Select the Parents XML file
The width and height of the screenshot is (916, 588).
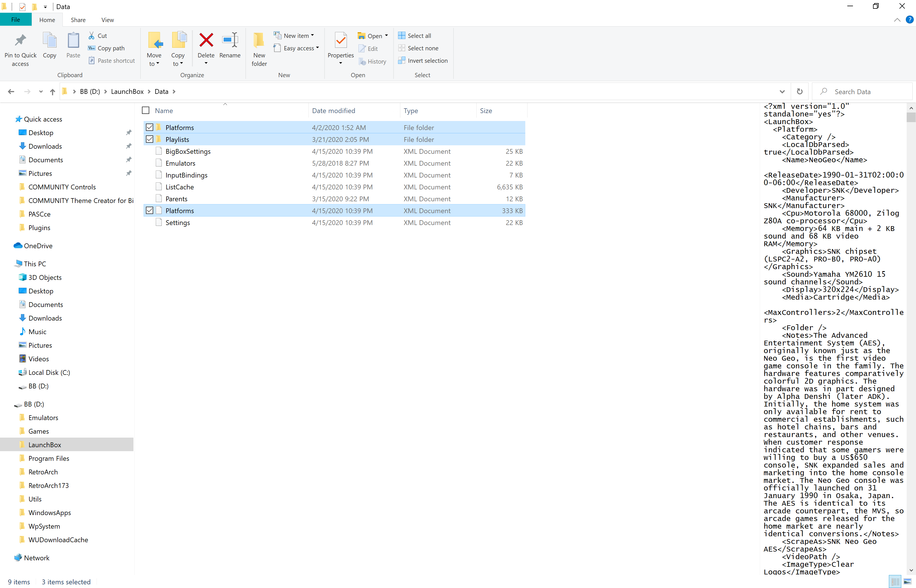(x=334, y=198)
